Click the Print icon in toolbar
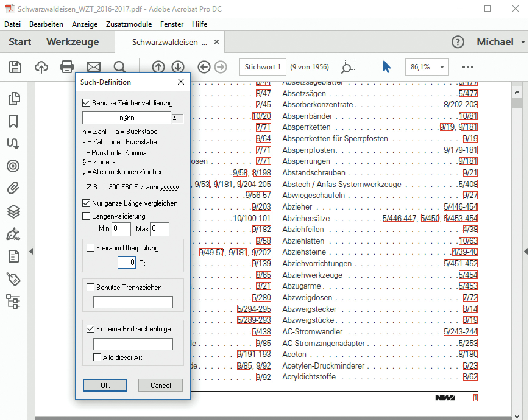The height and width of the screenshot is (420, 528). pyautogui.click(x=67, y=67)
